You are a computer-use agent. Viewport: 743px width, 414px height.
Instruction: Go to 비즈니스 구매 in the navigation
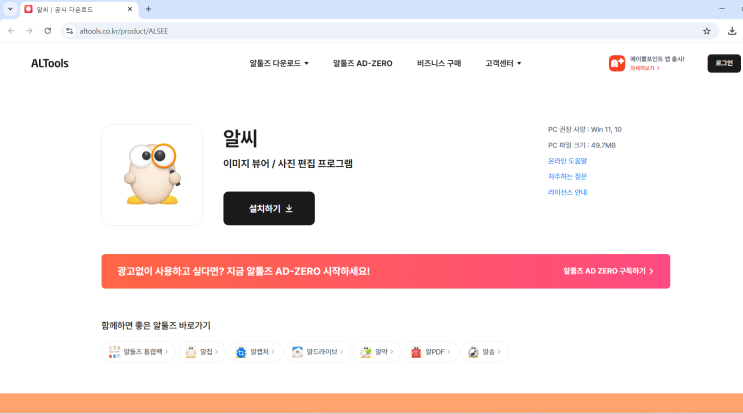pos(439,63)
